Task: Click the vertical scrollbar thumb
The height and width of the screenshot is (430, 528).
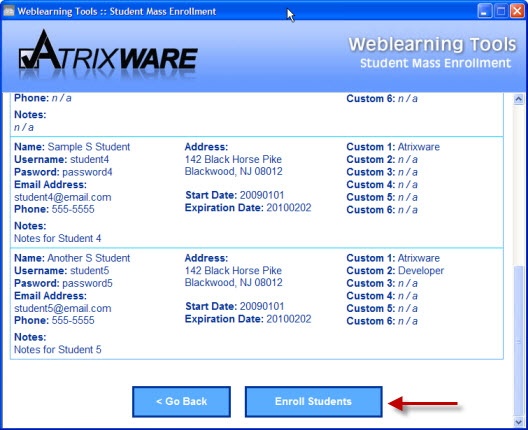Action: coord(519,341)
